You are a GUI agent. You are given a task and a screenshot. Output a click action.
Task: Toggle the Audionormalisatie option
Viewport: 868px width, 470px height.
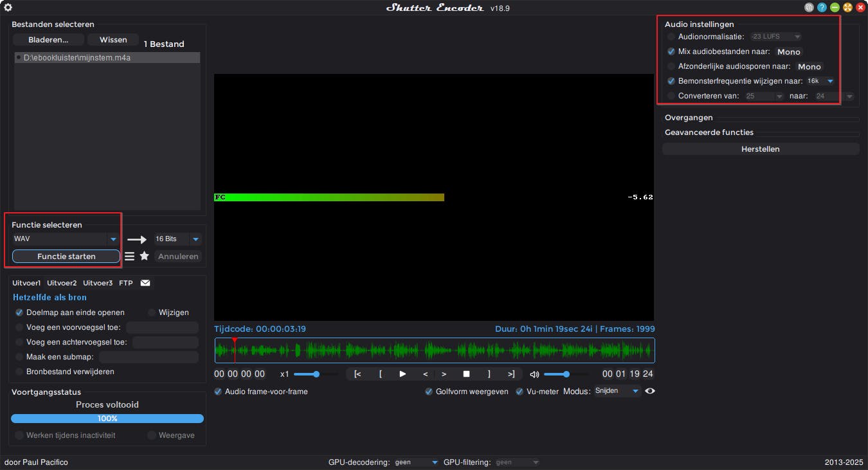click(671, 37)
